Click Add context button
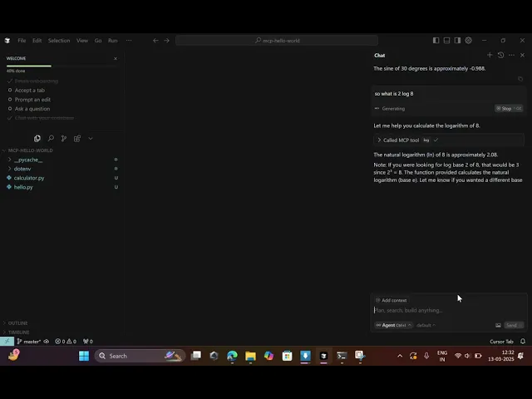532x399 pixels. (392, 300)
